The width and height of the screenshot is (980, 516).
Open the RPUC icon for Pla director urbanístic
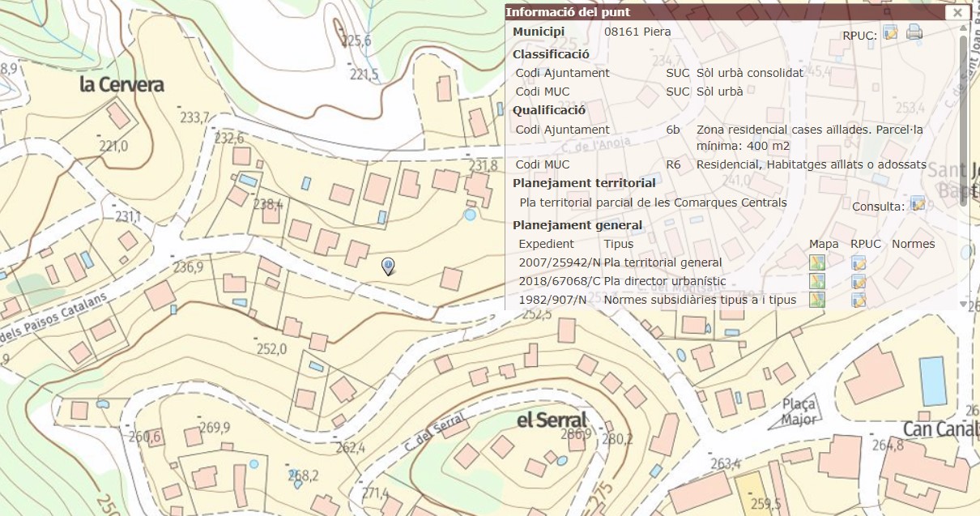coord(859,281)
